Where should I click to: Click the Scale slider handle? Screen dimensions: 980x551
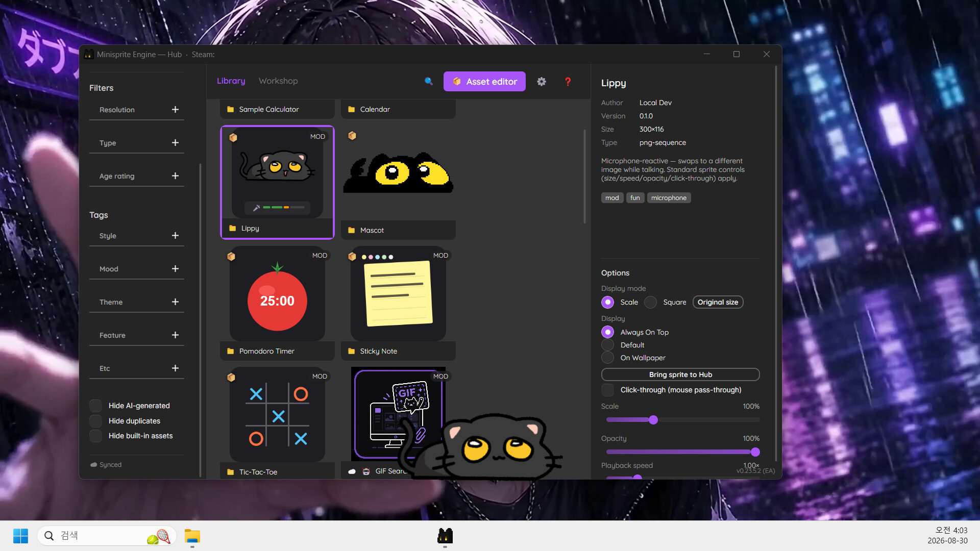pos(653,420)
